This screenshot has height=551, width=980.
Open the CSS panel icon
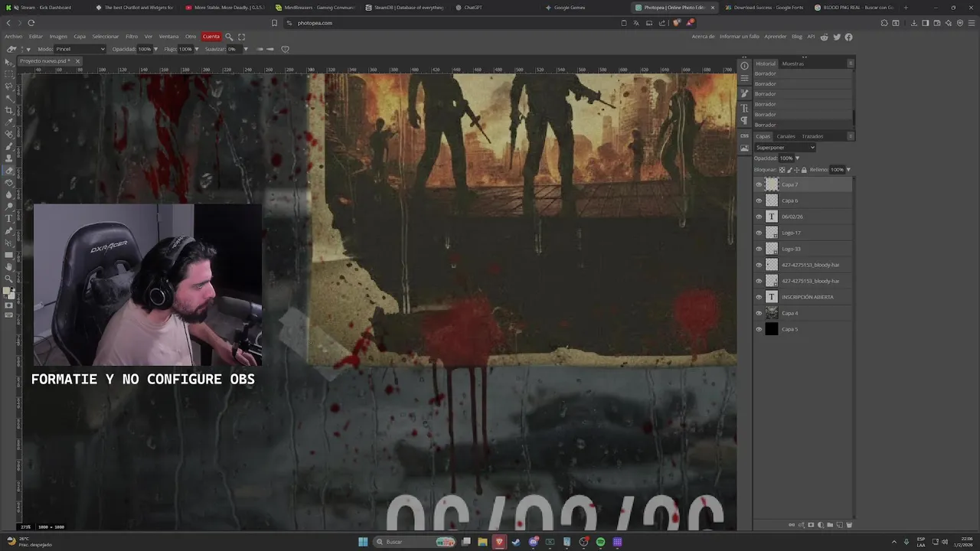[x=744, y=136]
